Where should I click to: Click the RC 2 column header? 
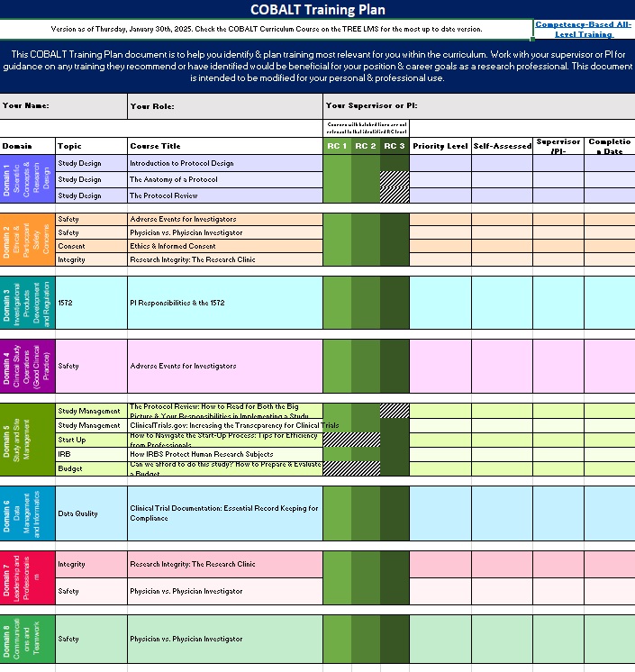(366, 146)
